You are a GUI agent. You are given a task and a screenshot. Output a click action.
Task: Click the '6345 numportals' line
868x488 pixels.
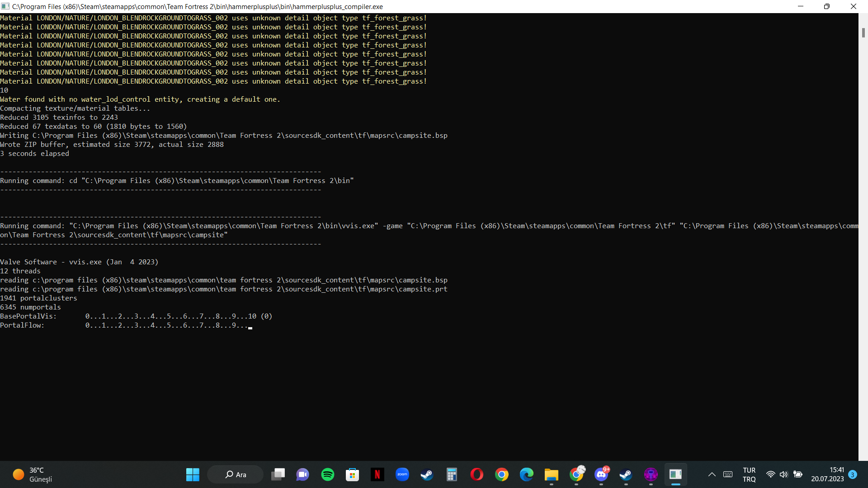30,307
